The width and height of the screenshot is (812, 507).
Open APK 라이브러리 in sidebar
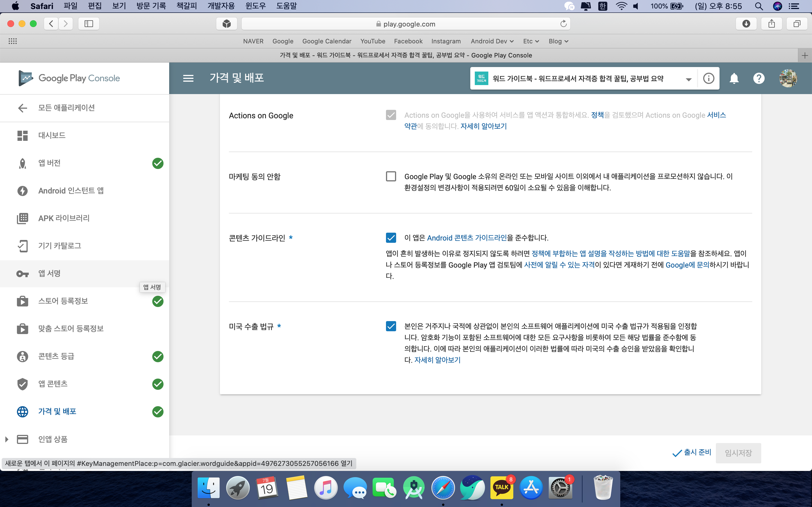64,218
